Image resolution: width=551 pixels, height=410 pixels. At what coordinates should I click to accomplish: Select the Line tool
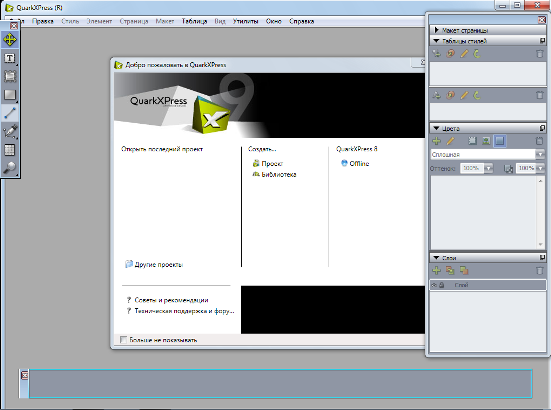click(10, 113)
